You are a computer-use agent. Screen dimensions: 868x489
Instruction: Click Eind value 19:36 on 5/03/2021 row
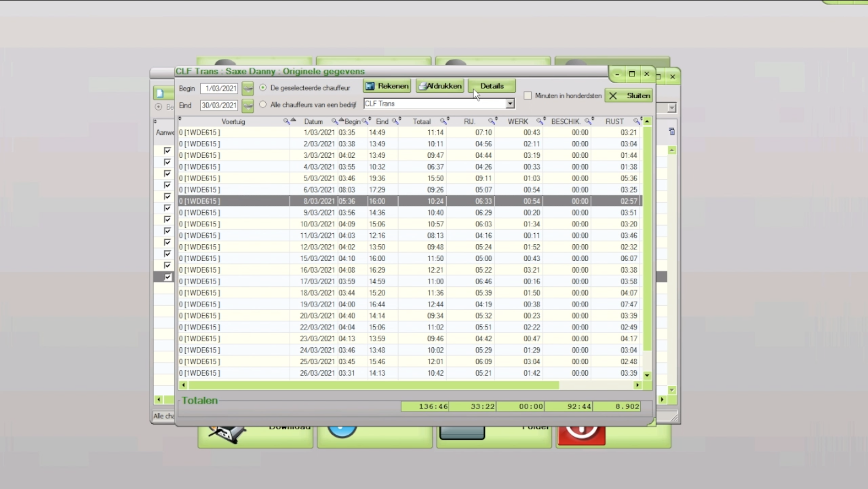click(x=377, y=178)
